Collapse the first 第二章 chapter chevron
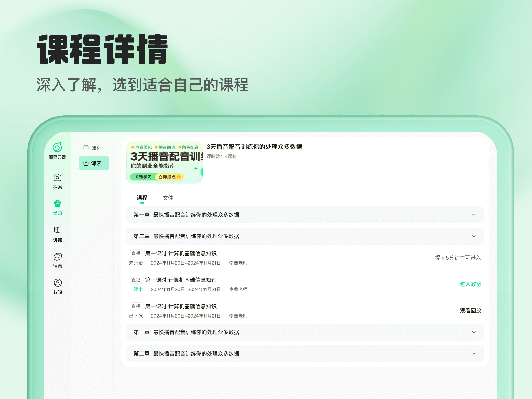Viewport: 532px width, 399px height. click(x=474, y=236)
